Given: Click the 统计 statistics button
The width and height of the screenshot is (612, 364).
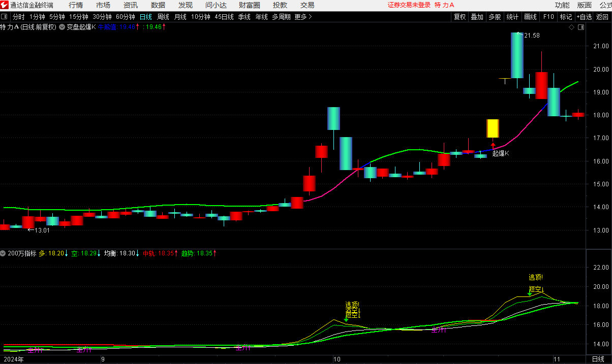Looking at the screenshot, I should 513,17.
